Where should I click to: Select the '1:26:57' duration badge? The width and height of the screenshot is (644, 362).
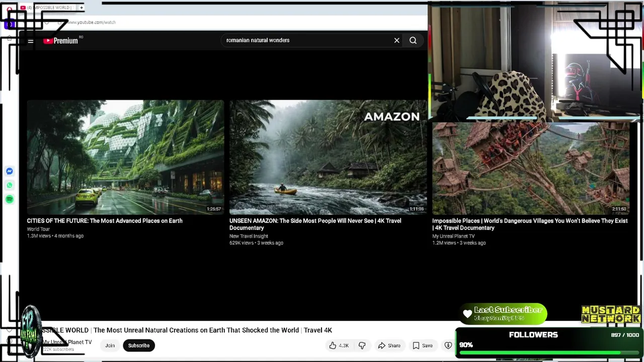[x=214, y=209]
